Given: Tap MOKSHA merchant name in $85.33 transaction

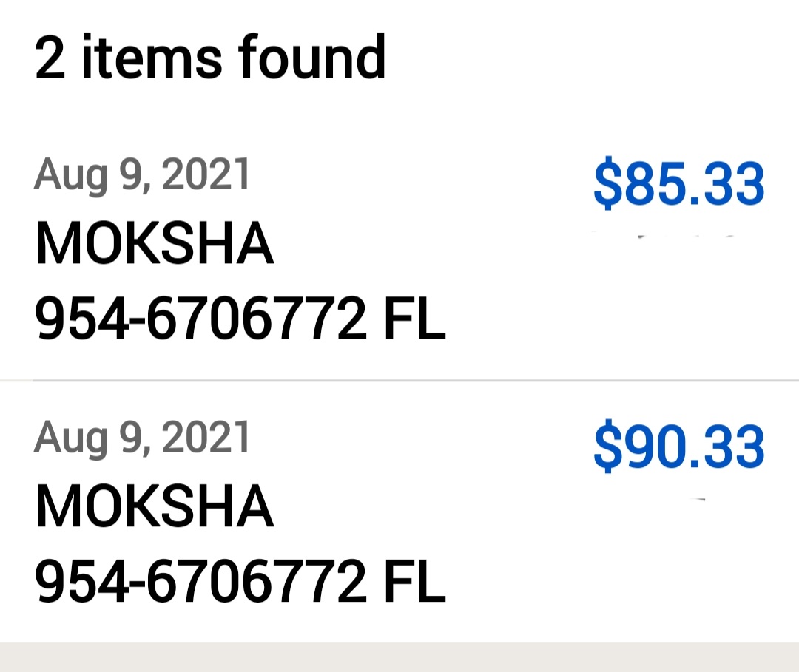Looking at the screenshot, I should [x=155, y=245].
